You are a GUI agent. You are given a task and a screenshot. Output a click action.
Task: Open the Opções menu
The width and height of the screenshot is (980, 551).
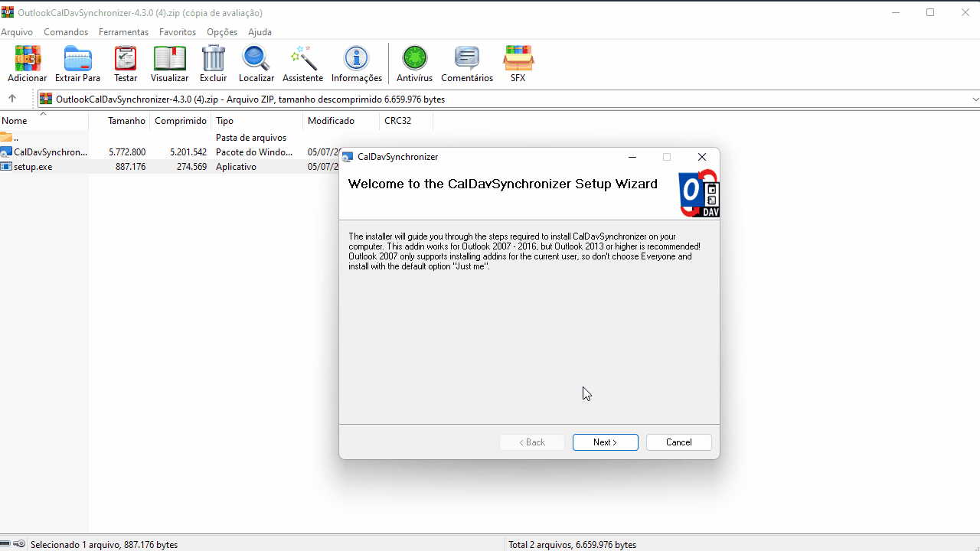coord(222,32)
